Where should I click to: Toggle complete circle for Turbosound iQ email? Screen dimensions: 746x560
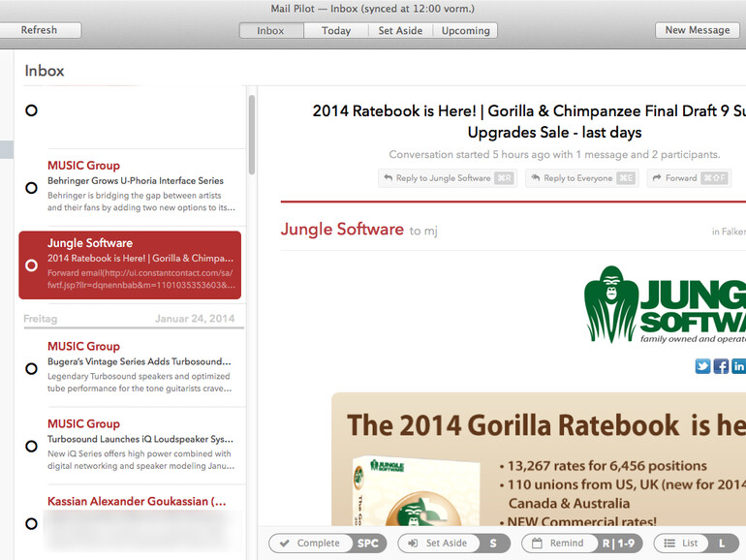[x=31, y=447]
